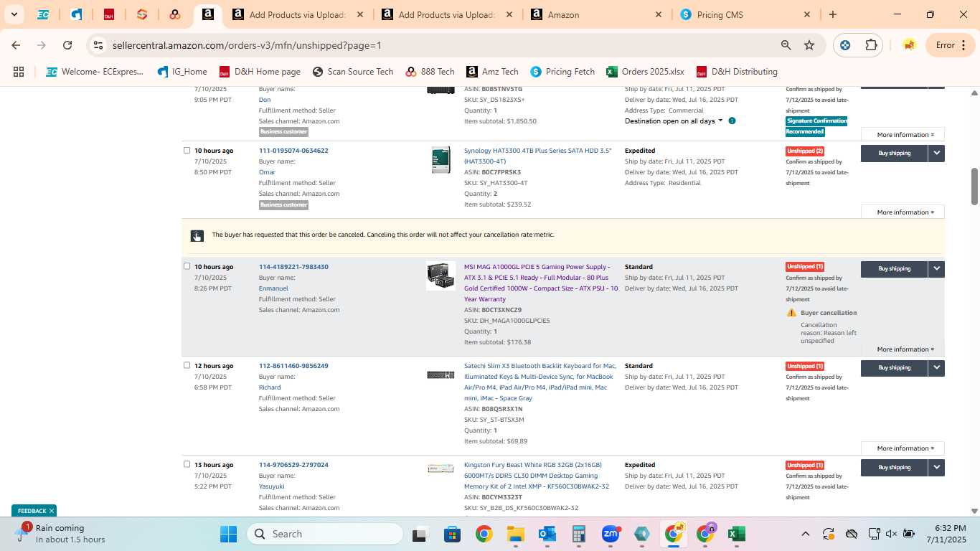This screenshot has height=551, width=980.
Task: Click Buy shipping for the Satechi keyboard order
Action: tap(894, 367)
